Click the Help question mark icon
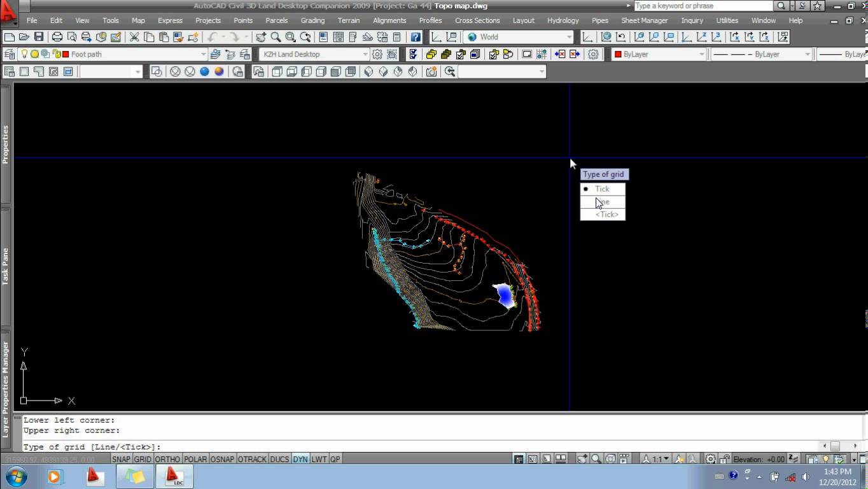 click(x=416, y=36)
